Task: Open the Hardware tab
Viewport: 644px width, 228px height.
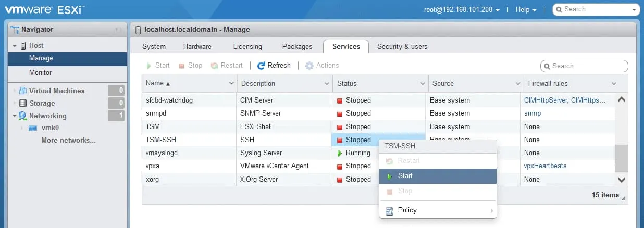Action: coord(197,46)
